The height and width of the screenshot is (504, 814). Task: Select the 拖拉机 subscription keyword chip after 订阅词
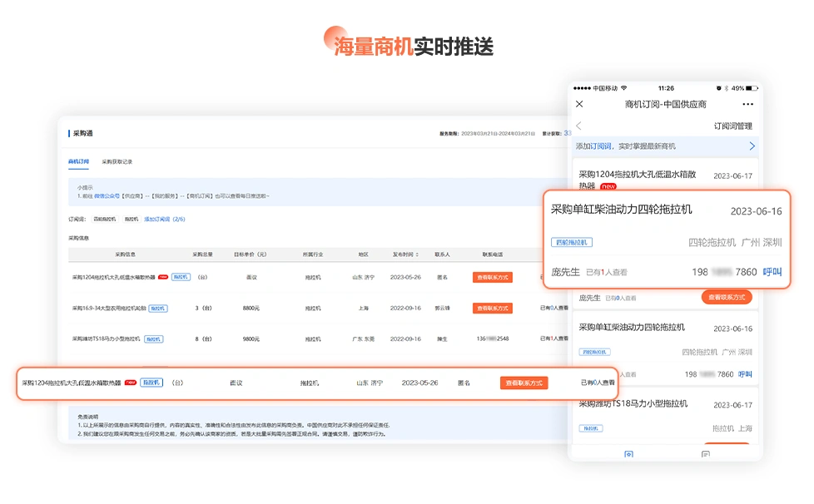point(132,220)
